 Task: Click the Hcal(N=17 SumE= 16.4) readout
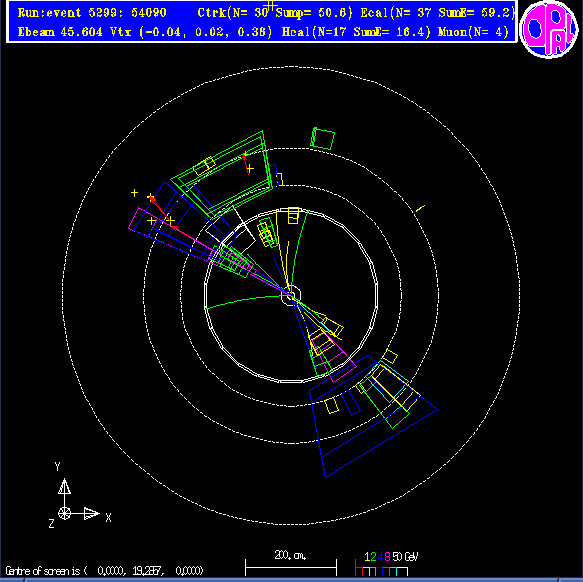coord(356,32)
